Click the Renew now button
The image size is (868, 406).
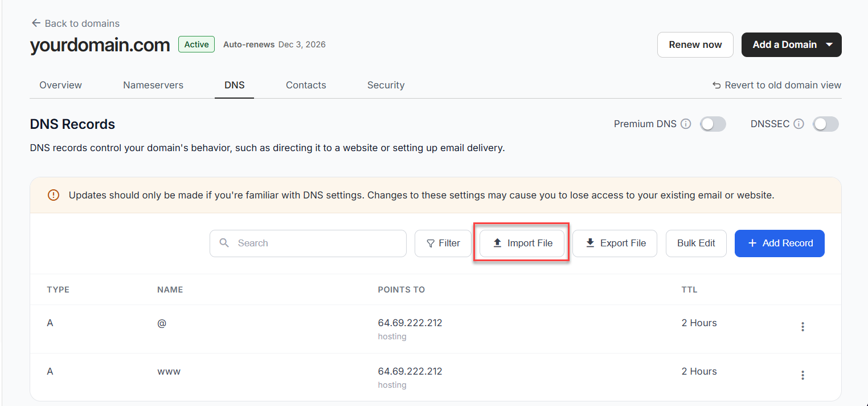(x=695, y=44)
